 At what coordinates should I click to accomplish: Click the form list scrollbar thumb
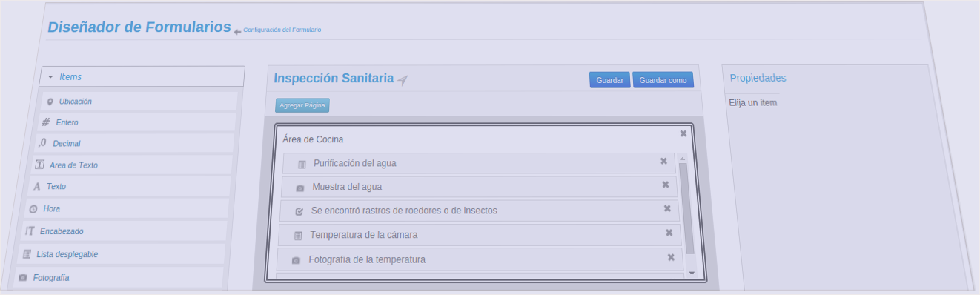[686, 208]
